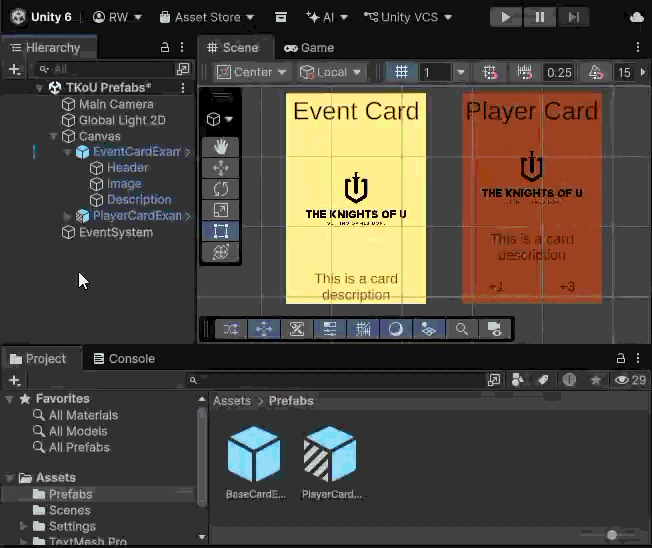Viewport: 652px width, 548px height.
Task: Click the Project search input field
Action: click(x=335, y=380)
